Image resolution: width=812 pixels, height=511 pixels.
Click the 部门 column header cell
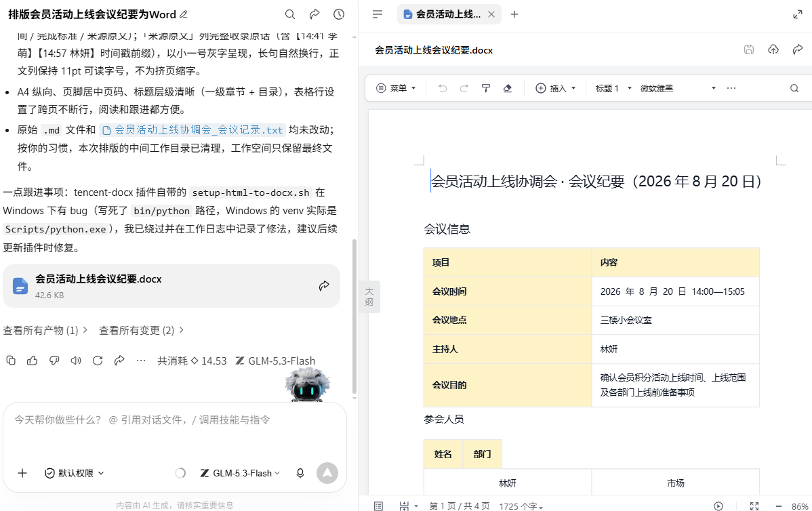pyautogui.click(x=482, y=454)
